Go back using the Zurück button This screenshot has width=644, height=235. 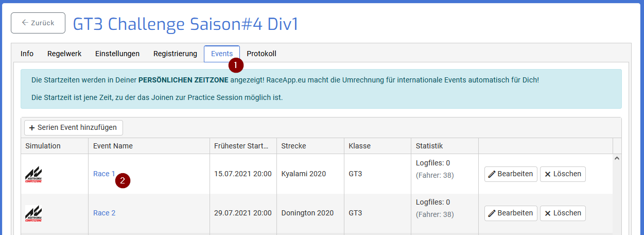coord(38,23)
